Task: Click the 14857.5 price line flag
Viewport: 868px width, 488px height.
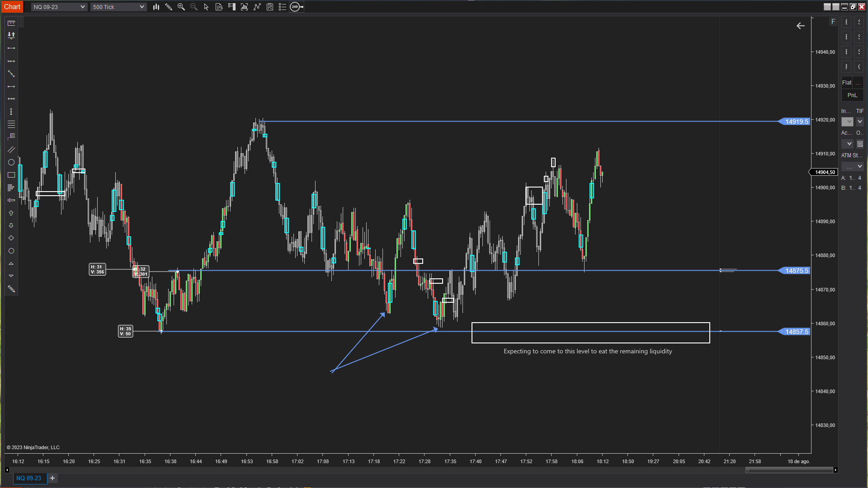Action: click(794, 332)
